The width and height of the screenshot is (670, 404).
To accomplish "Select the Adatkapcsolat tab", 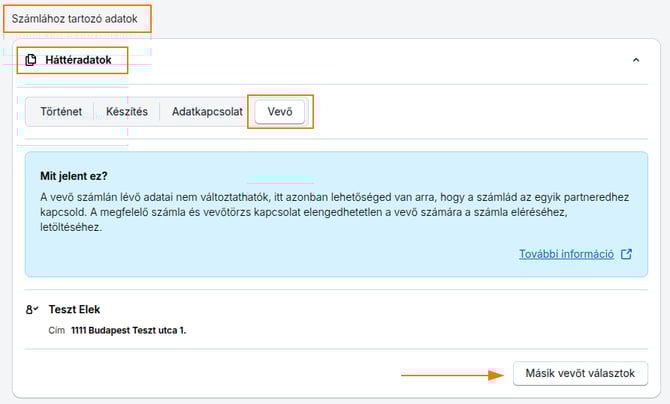I will [x=207, y=112].
